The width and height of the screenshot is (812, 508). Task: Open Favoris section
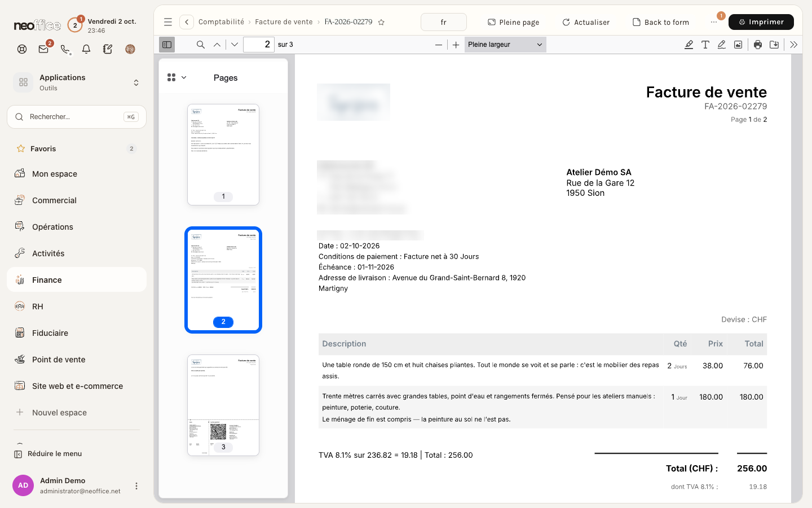pyautogui.click(x=77, y=148)
